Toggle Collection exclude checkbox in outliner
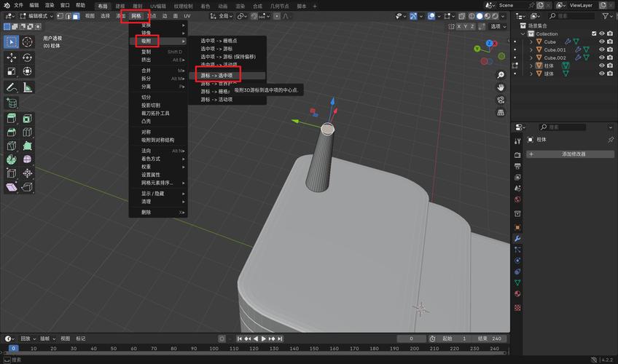This screenshot has width=618, height=364. click(x=594, y=33)
